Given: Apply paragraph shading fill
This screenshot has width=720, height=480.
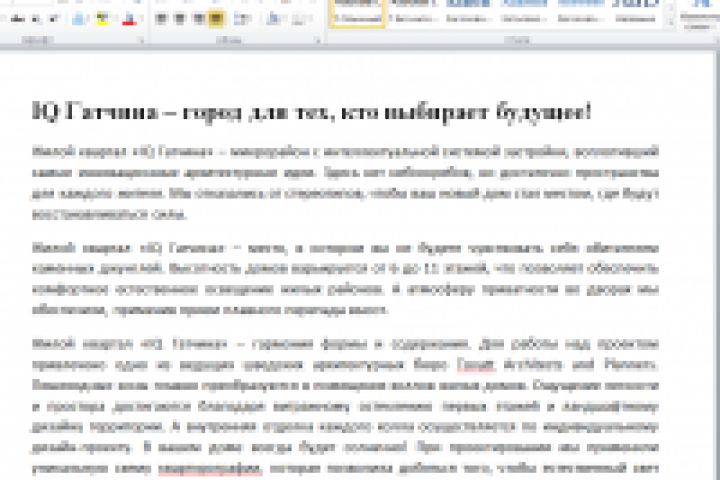Looking at the screenshot, I should (274, 19).
